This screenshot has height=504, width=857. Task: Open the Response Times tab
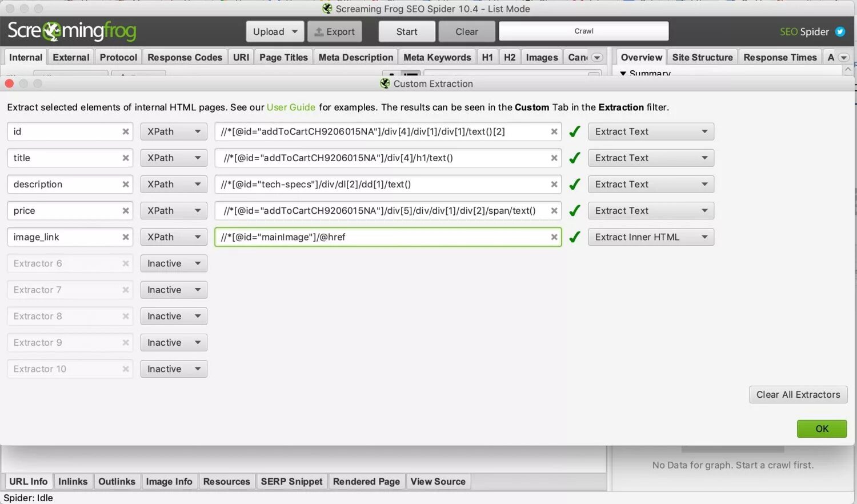tap(780, 57)
